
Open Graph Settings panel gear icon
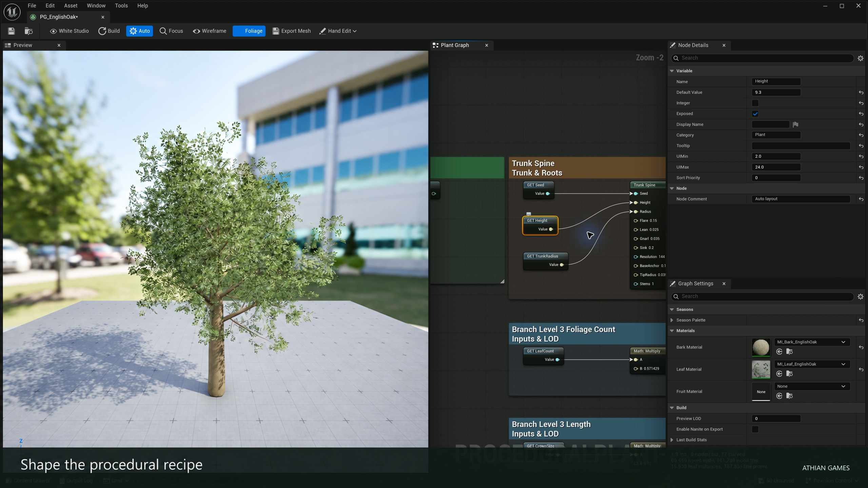pyautogui.click(x=860, y=297)
